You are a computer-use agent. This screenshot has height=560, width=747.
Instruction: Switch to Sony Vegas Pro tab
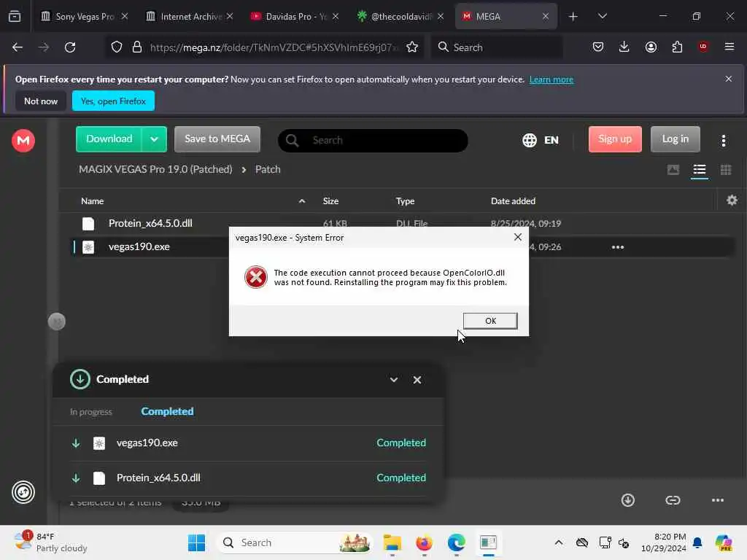tap(85, 16)
